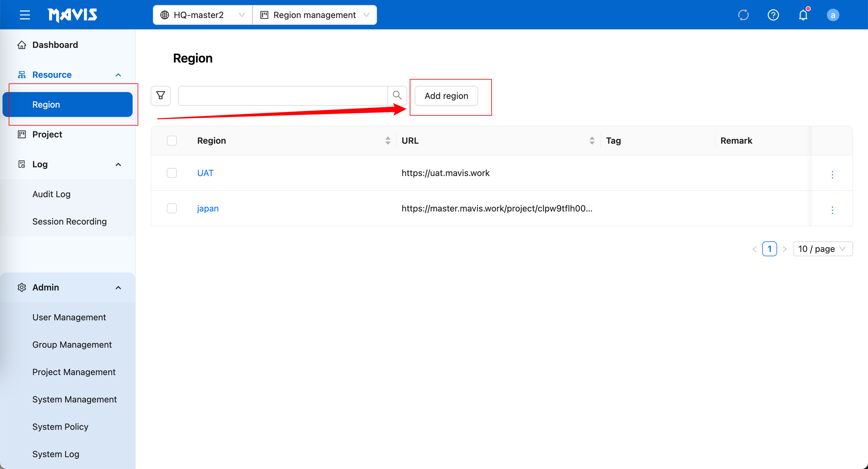Click the filter funnel icon
Screen dimensions: 868x469
tap(161, 95)
